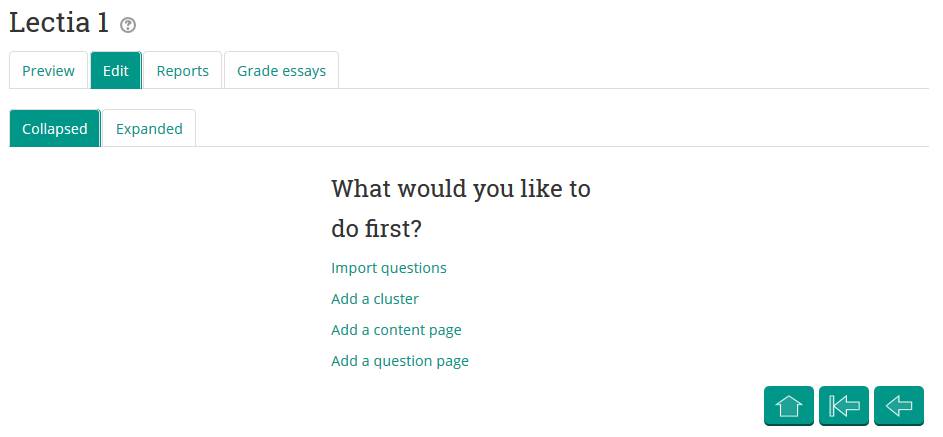This screenshot has width=943, height=437.
Task: Show the Collapsed edit view
Action: coord(55,129)
